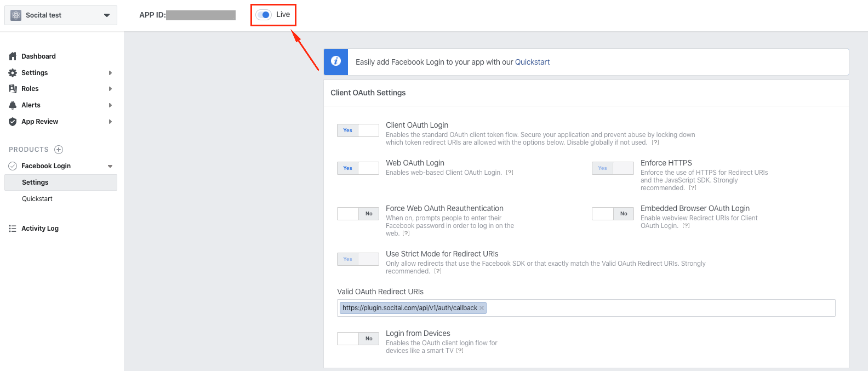Toggle Use Strict Mode for Redirect URIs
868x371 pixels.
coord(358,259)
